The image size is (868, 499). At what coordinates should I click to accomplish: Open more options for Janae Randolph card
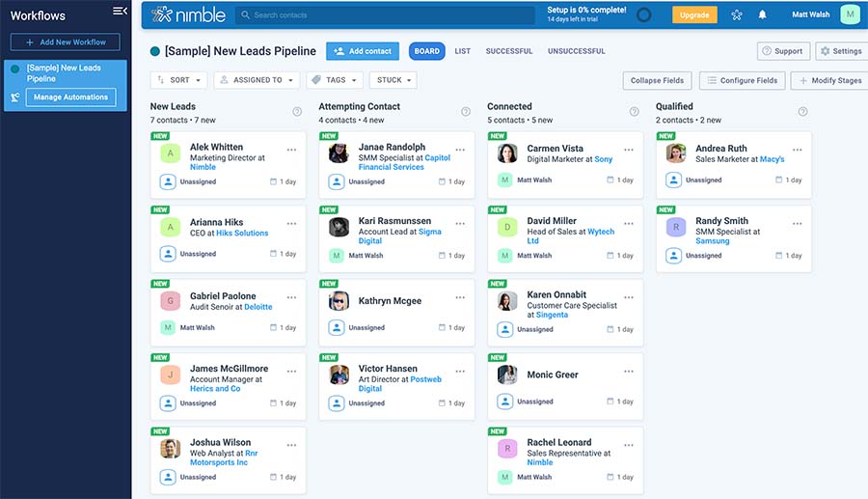pos(460,150)
